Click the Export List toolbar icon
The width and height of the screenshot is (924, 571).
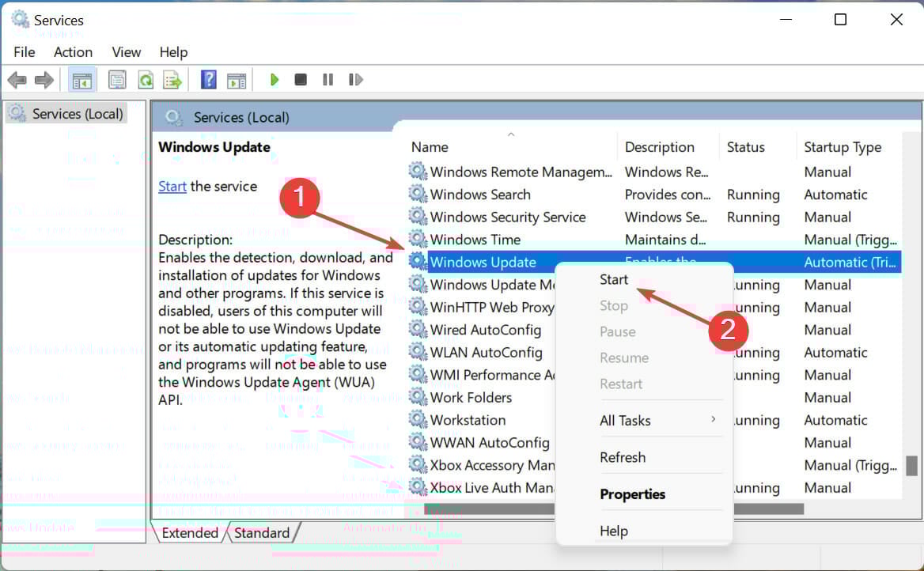click(x=172, y=80)
